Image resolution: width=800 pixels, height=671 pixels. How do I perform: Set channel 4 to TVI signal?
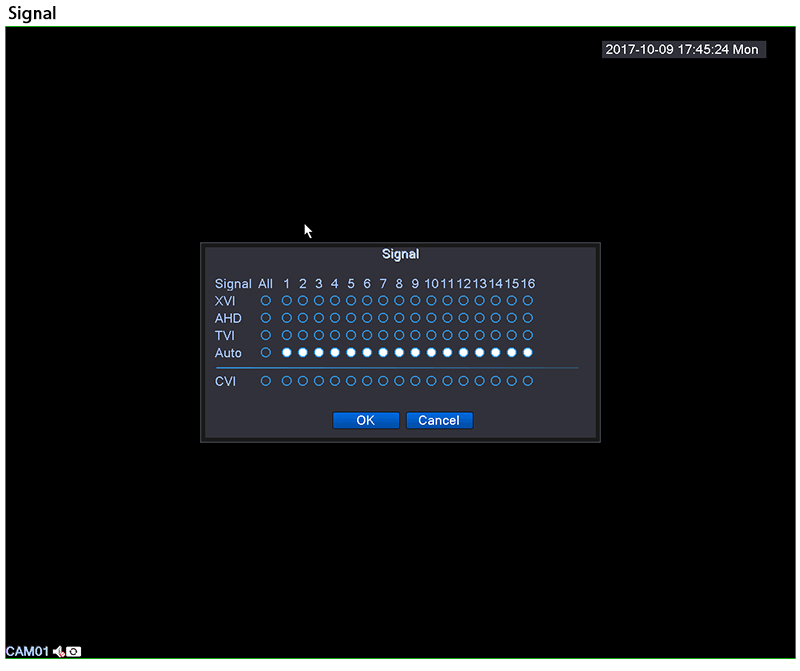[335, 335]
